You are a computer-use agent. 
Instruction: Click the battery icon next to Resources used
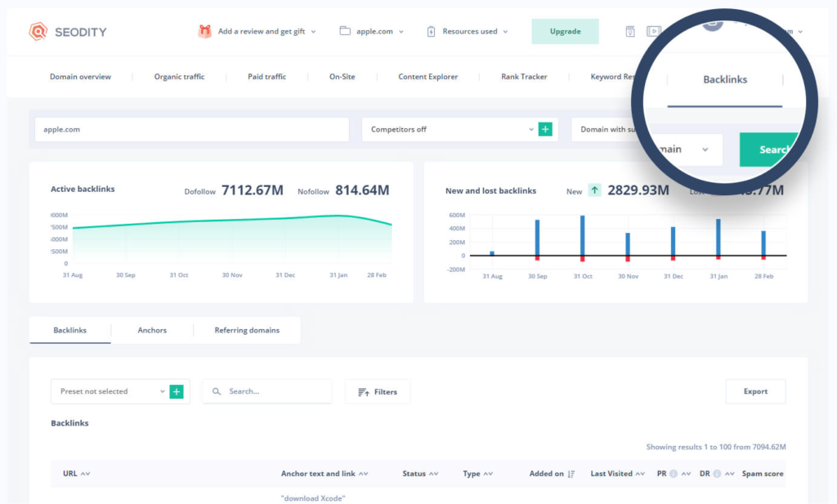(431, 32)
